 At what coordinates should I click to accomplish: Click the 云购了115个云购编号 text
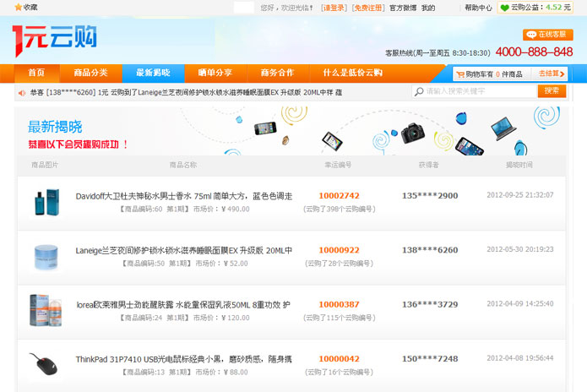pyautogui.click(x=340, y=318)
